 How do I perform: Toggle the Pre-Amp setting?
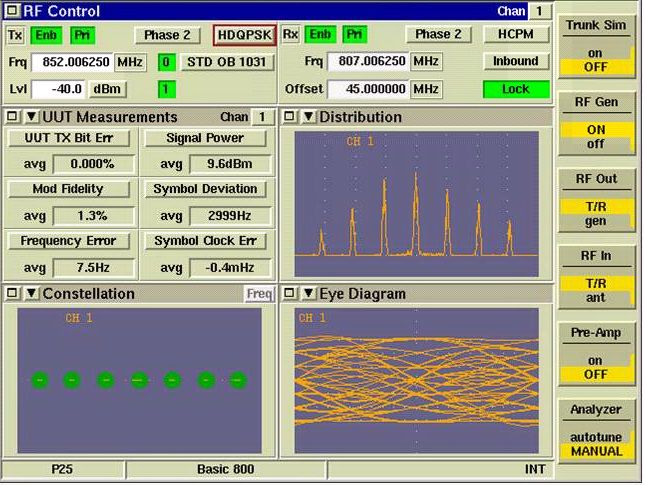[595, 367]
